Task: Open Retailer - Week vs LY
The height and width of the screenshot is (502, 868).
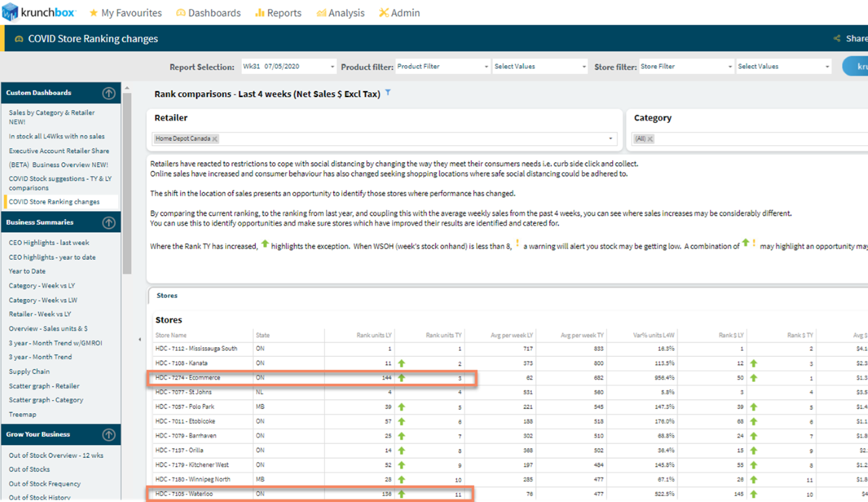Action: (x=40, y=314)
